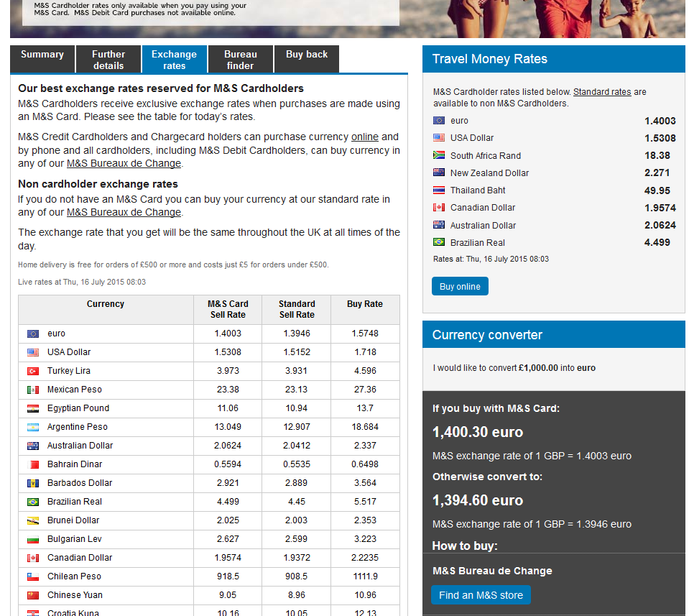Click the Canadian Dollar flag in the rates table
The width and height of the screenshot is (689, 616).
point(33,558)
